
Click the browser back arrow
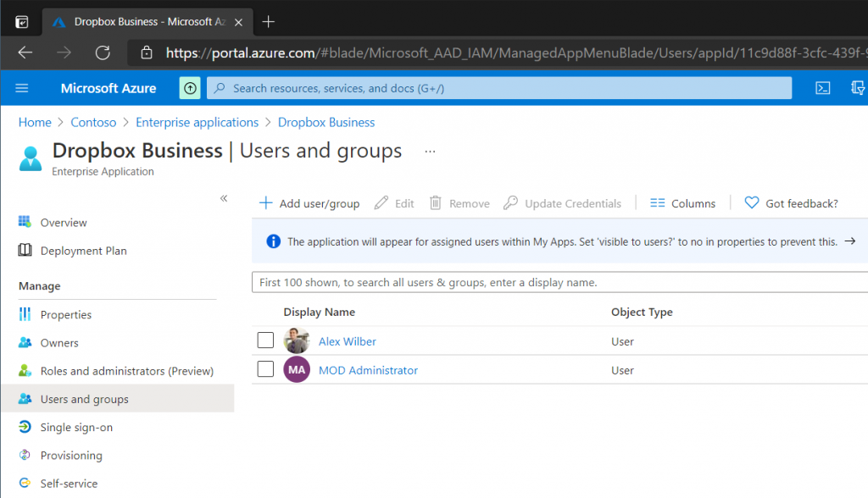click(25, 53)
